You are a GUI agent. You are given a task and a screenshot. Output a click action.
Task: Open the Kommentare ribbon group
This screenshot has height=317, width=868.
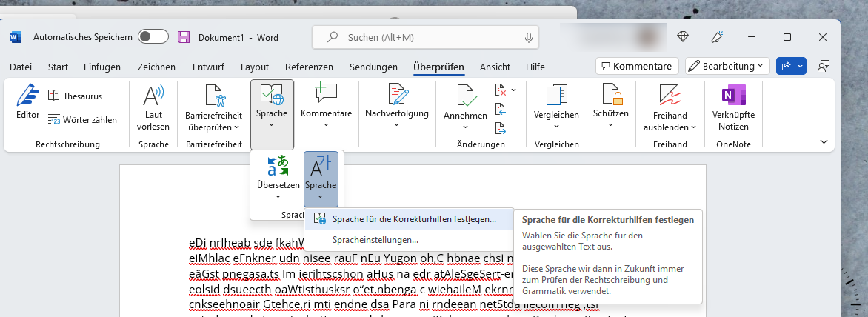tap(326, 105)
